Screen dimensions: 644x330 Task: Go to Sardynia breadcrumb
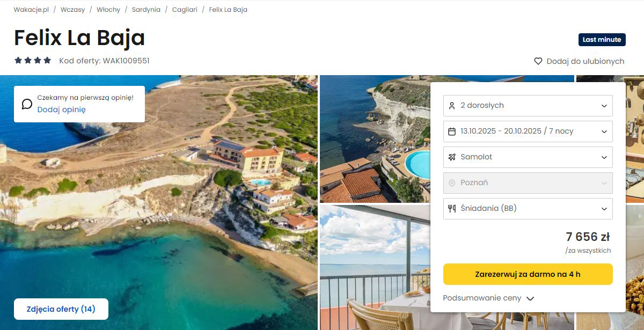tap(146, 10)
